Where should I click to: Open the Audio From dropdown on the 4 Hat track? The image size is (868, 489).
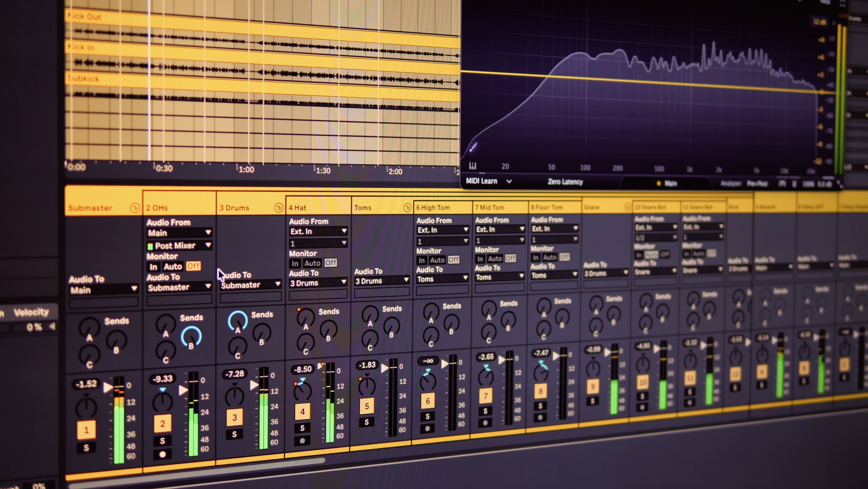pyautogui.click(x=318, y=231)
